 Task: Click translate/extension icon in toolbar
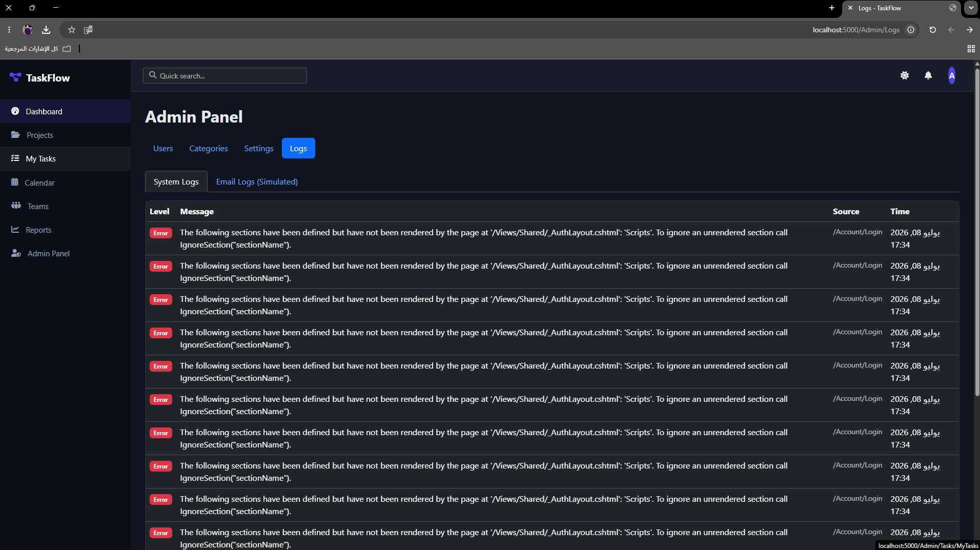[x=88, y=30]
